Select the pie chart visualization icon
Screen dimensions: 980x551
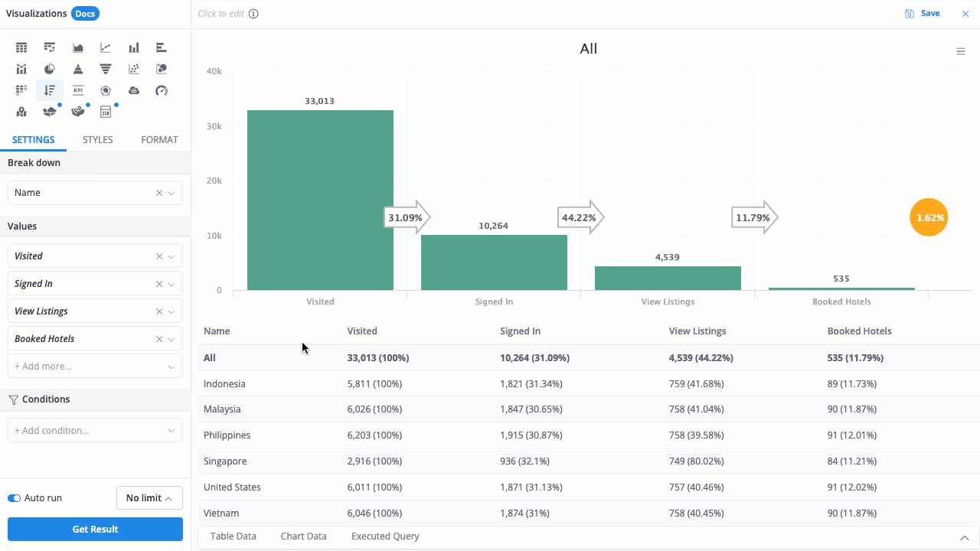point(50,69)
